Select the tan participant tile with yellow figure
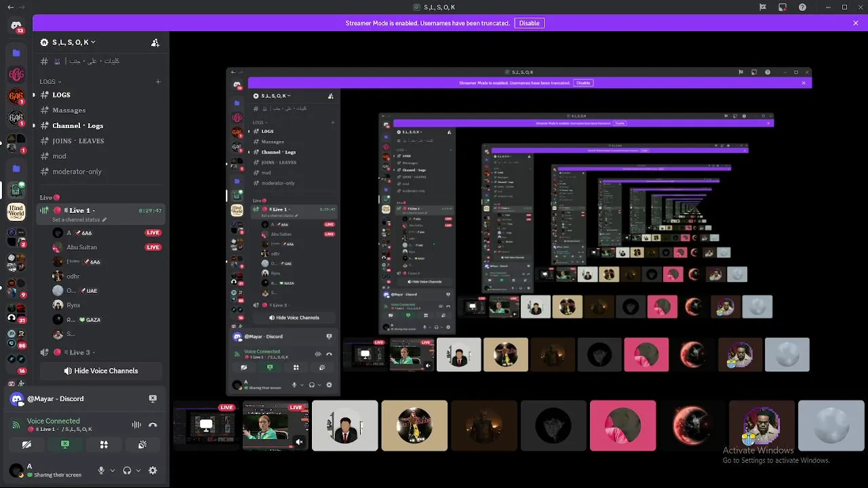 (x=414, y=426)
